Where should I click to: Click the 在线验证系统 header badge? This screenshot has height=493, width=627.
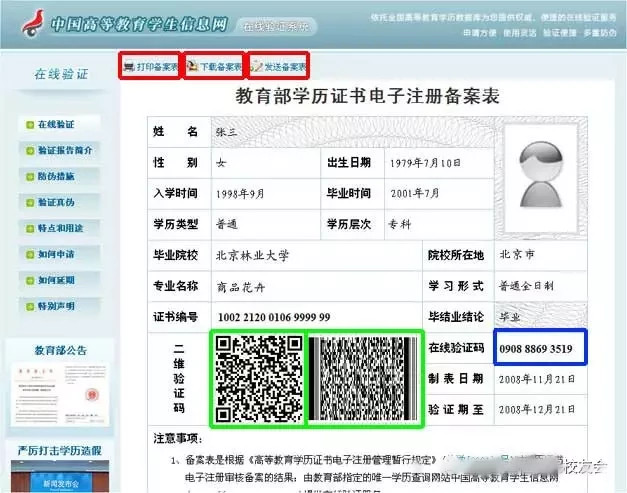pos(276,27)
